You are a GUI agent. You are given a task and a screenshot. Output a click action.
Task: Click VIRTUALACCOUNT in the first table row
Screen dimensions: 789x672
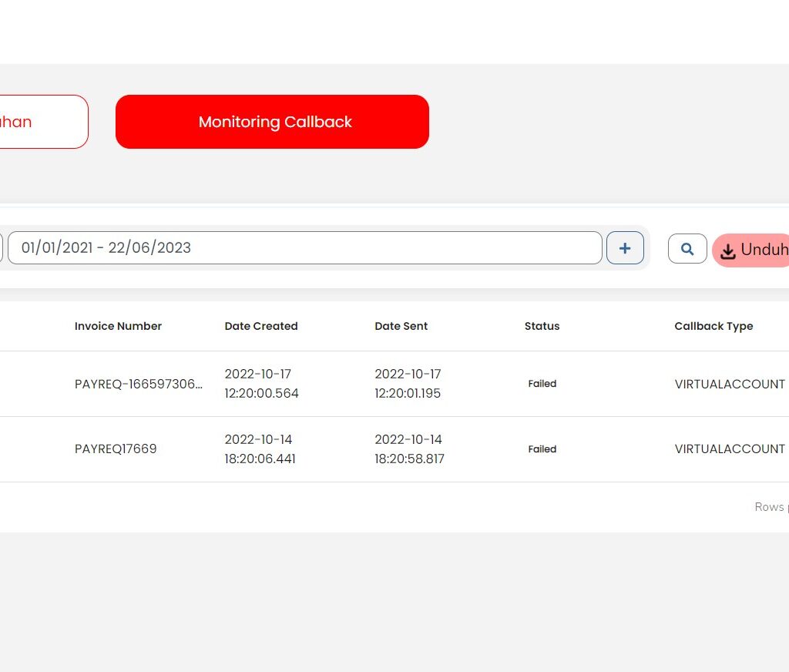pos(730,384)
